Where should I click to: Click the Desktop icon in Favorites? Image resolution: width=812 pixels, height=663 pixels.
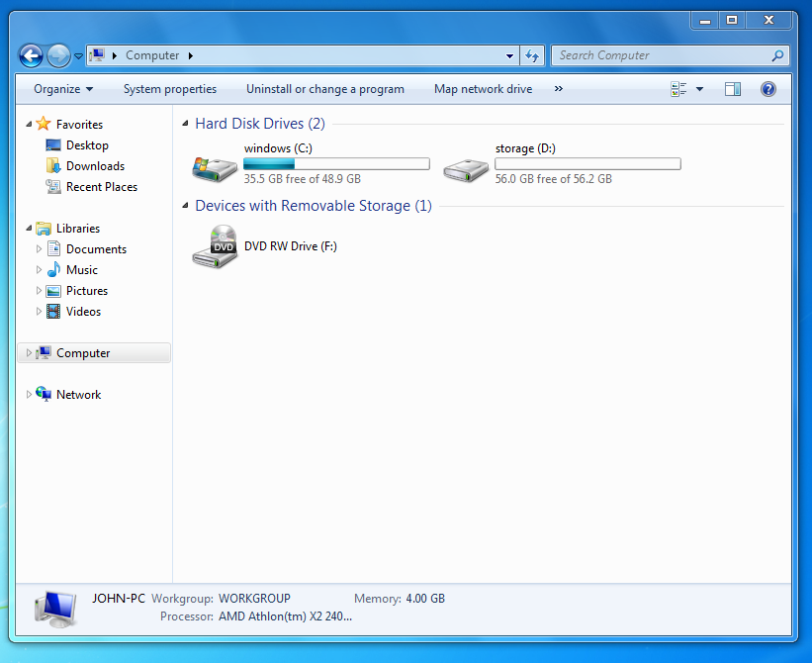pyautogui.click(x=53, y=145)
